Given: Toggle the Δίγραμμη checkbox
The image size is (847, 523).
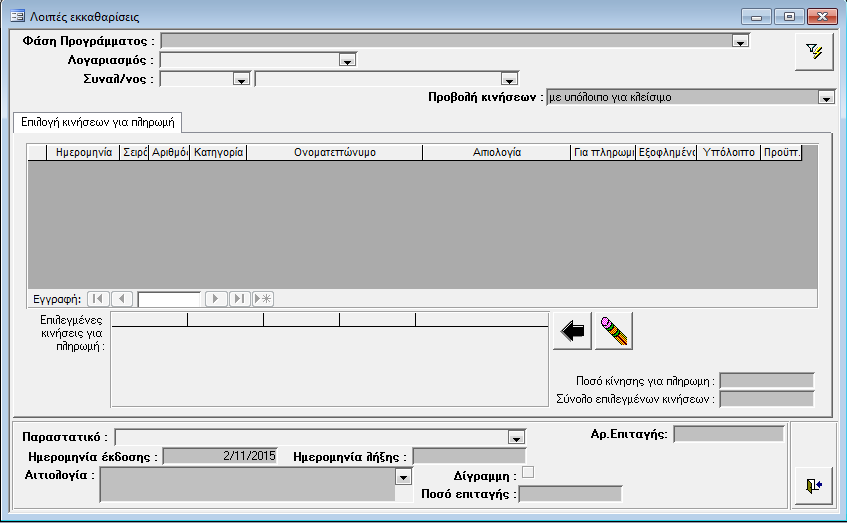Looking at the screenshot, I should (x=528, y=472).
